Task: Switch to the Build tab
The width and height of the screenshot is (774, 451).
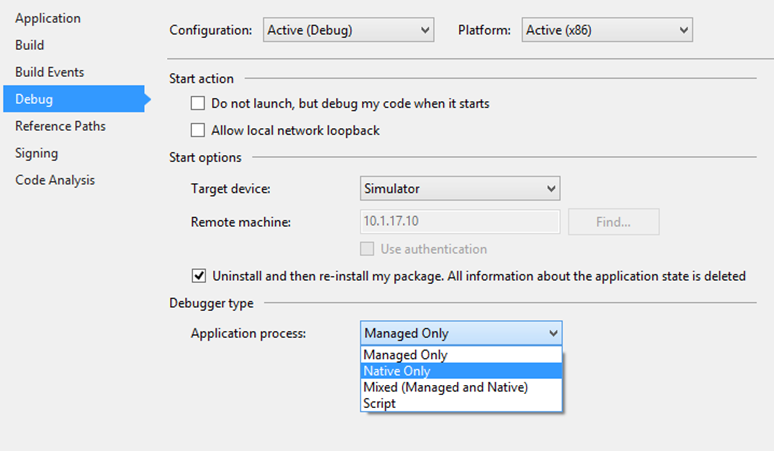Action: pos(30,45)
